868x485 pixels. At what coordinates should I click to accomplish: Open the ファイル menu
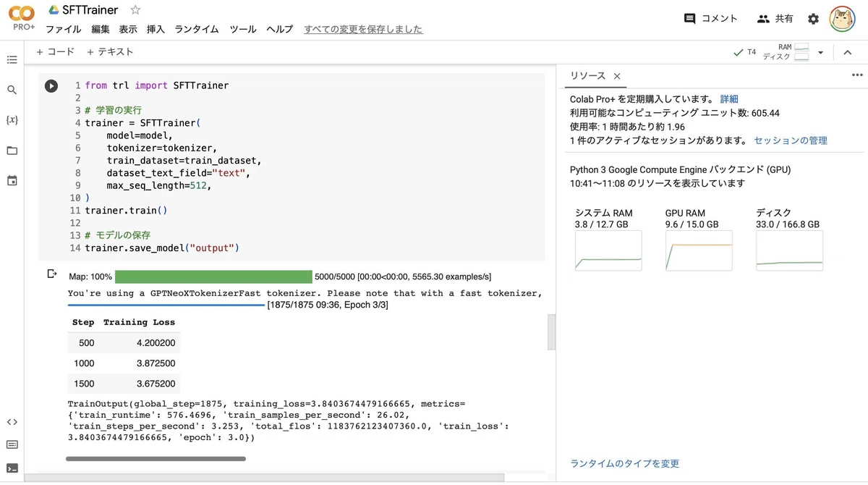(x=64, y=30)
